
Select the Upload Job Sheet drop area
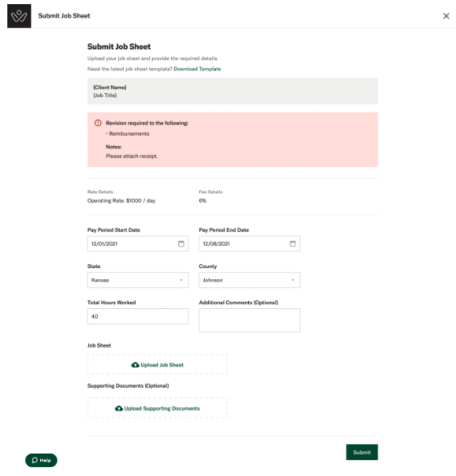tap(157, 364)
